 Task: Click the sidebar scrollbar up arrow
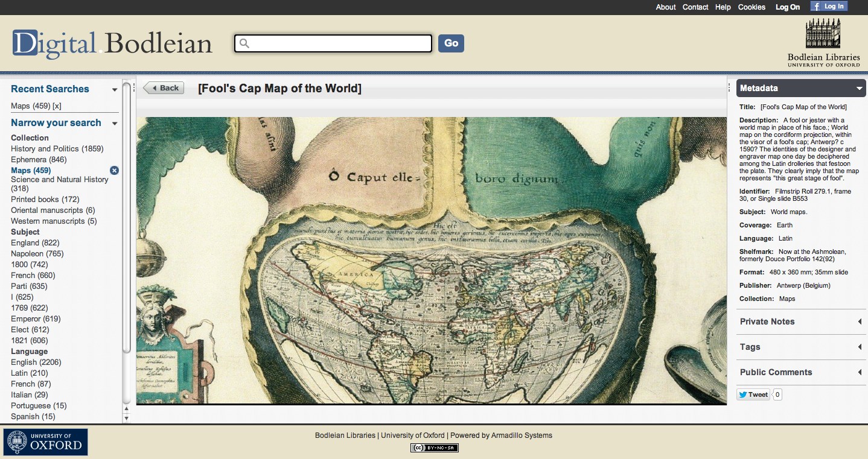pos(126,410)
